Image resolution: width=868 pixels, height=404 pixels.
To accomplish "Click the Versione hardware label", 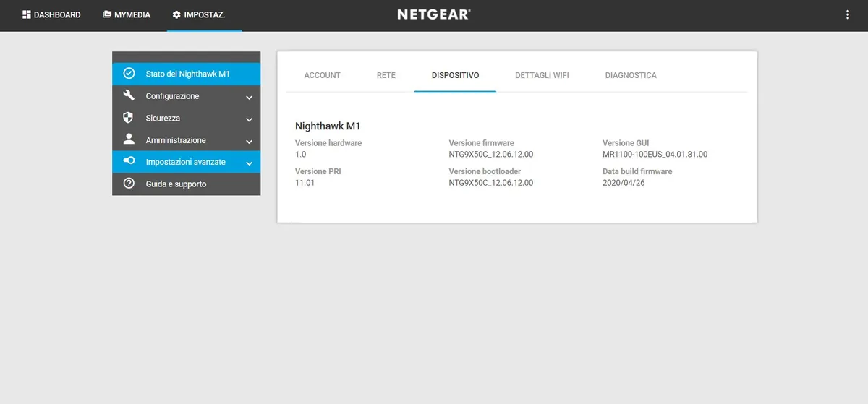I will click(x=328, y=143).
